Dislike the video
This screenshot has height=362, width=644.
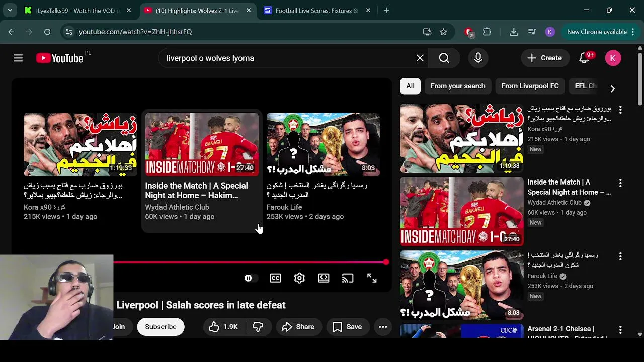tap(258, 327)
